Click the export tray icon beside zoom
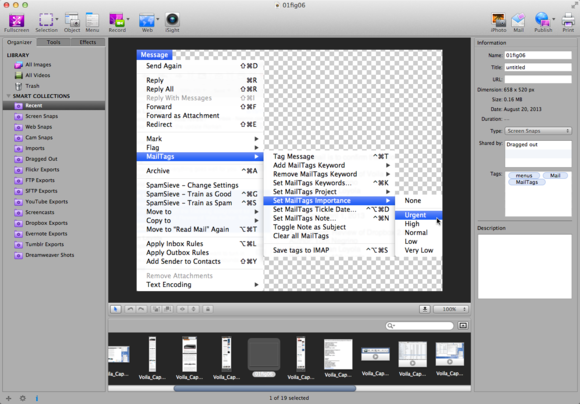 pos(425,309)
